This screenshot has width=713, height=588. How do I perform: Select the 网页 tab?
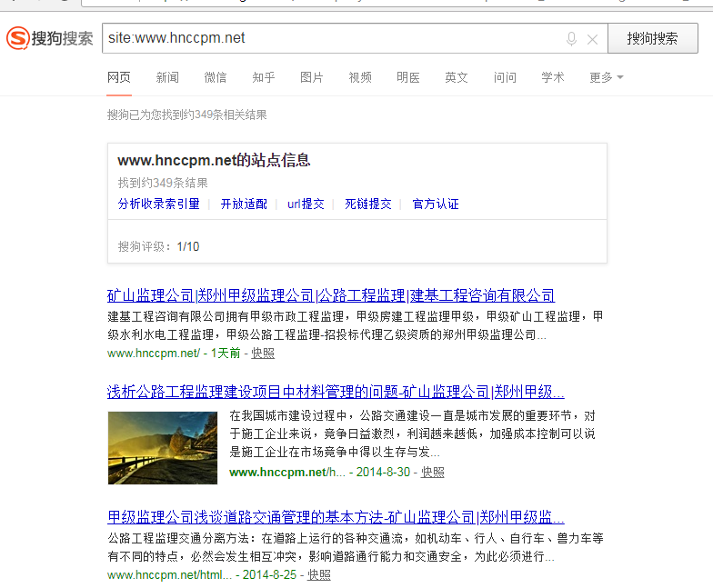pos(119,78)
